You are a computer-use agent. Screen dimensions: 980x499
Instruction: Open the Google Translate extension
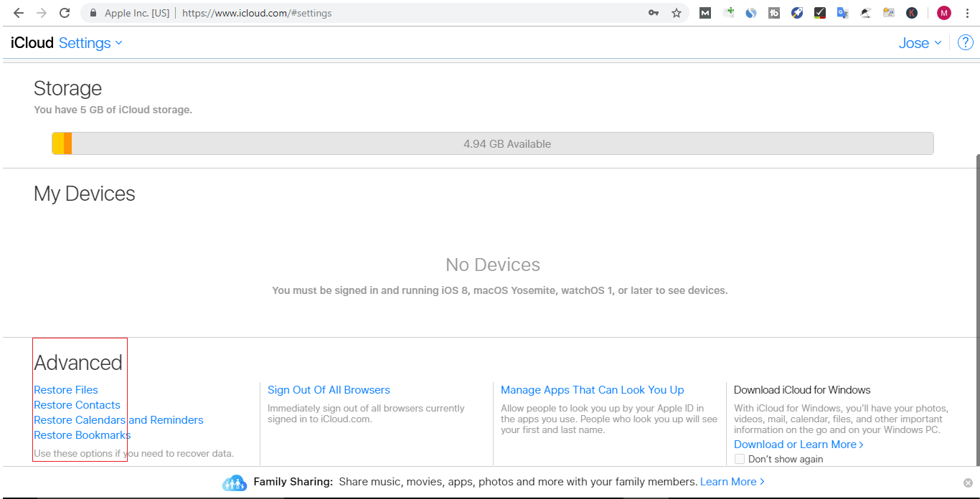tap(843, 13)
